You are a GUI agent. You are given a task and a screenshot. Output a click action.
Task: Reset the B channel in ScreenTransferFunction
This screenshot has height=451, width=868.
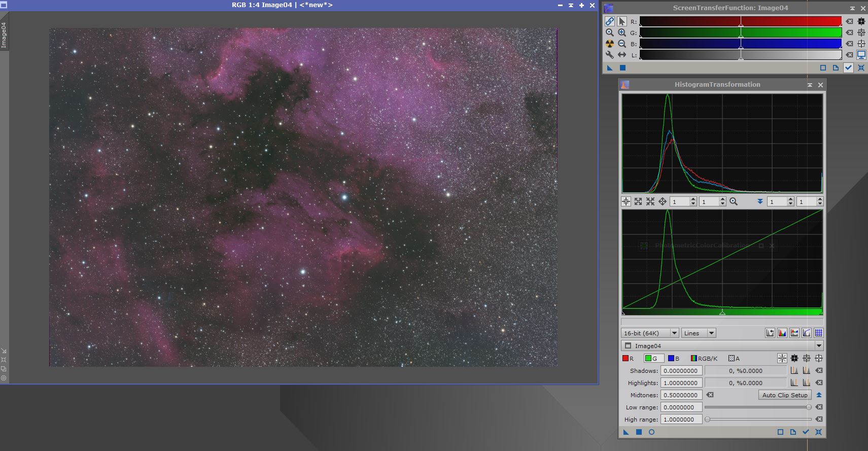coord(849,44)
